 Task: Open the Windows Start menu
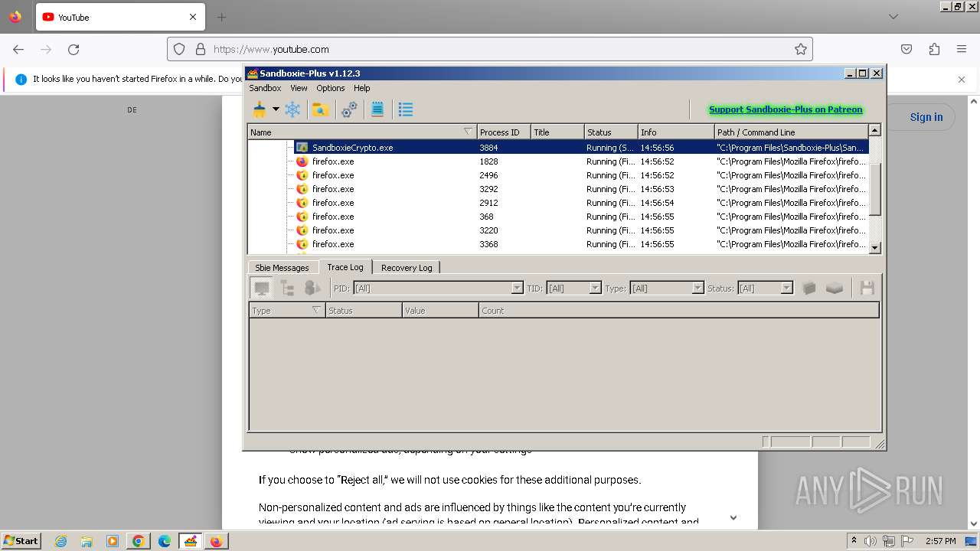[21, 540]
